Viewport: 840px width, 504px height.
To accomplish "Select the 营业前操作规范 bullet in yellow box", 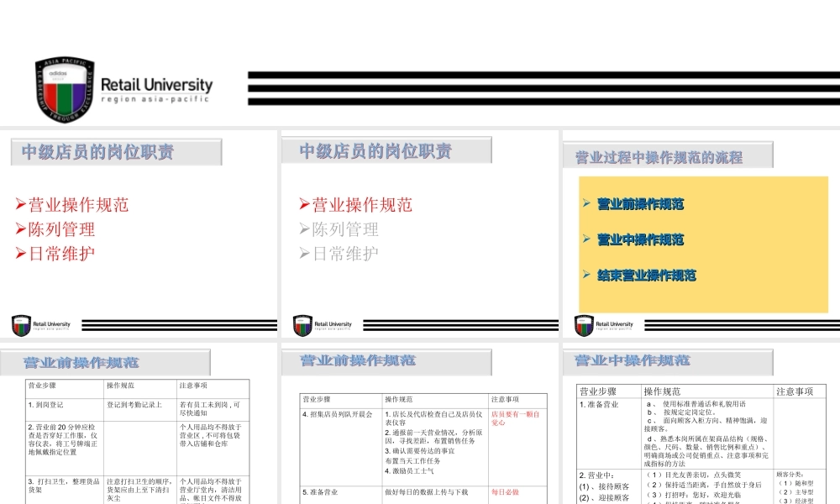I will [640, 204].
